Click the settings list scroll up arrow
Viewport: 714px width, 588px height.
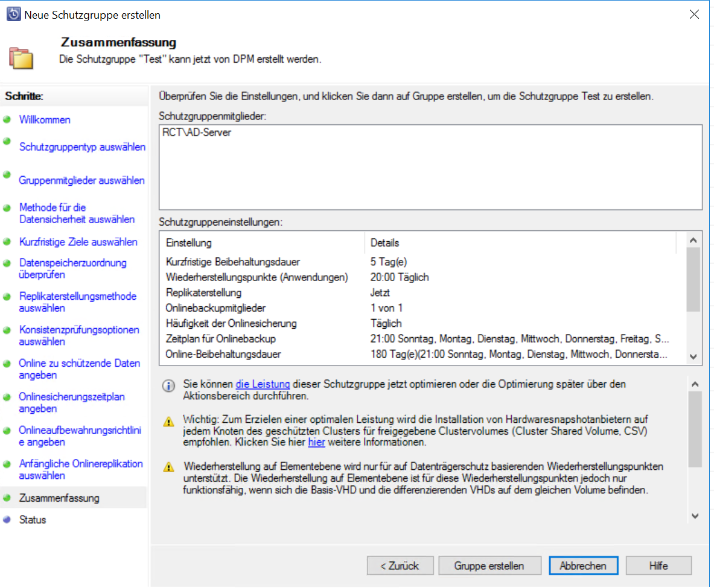693,240
